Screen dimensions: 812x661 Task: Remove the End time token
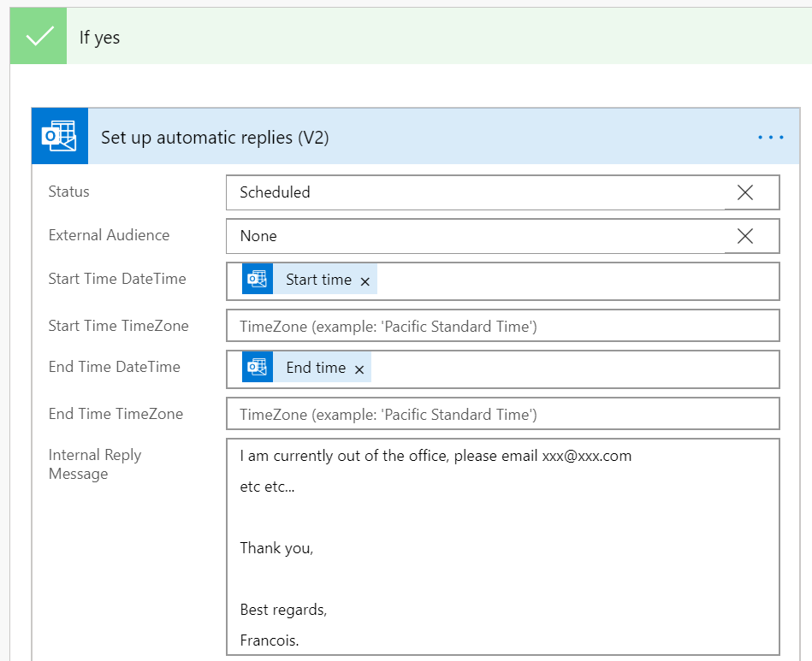pyautogui.click(x=359, y=369)
